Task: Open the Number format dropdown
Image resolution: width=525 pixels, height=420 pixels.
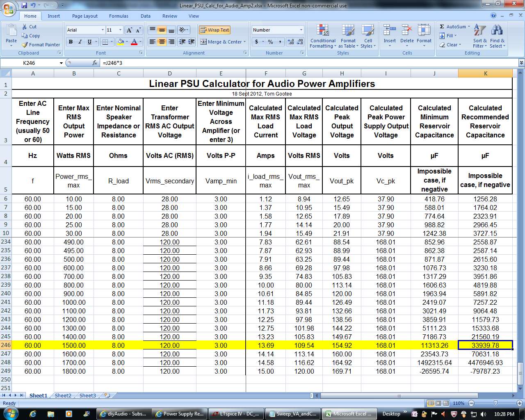Action: click(x=301, y=30)
